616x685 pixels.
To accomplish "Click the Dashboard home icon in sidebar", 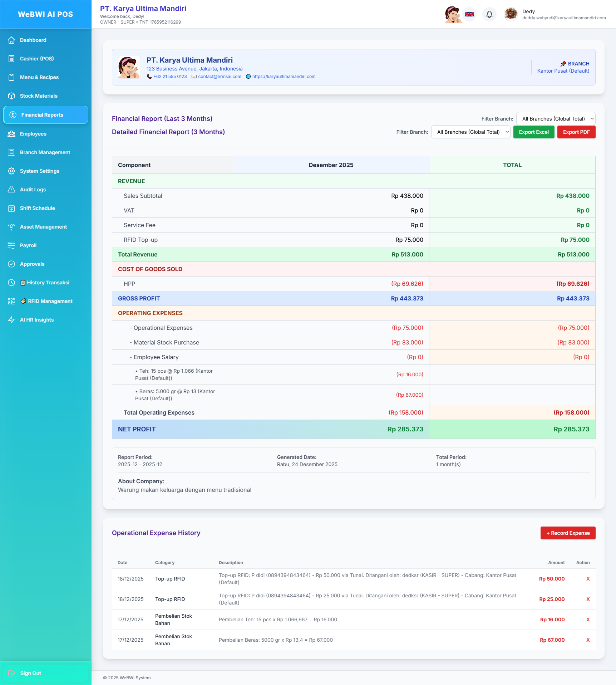I will pyautogui.click(x=11, y=40).
